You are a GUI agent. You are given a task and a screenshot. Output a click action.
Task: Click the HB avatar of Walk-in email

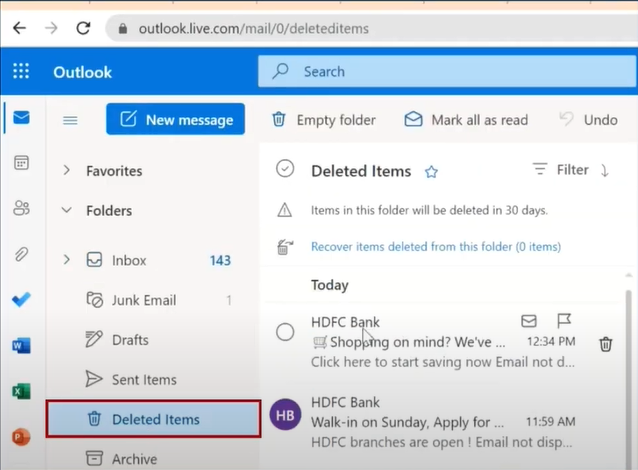pos(285,415)
